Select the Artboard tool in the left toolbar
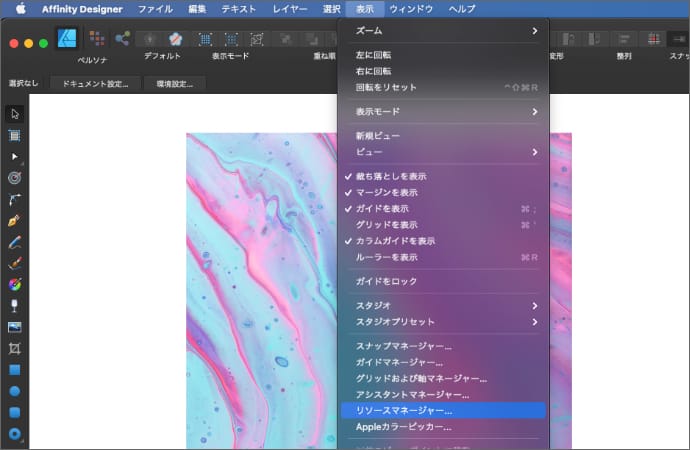Image resolution: width=690 pixels, height=450 pixels. (x=15, y=135)
